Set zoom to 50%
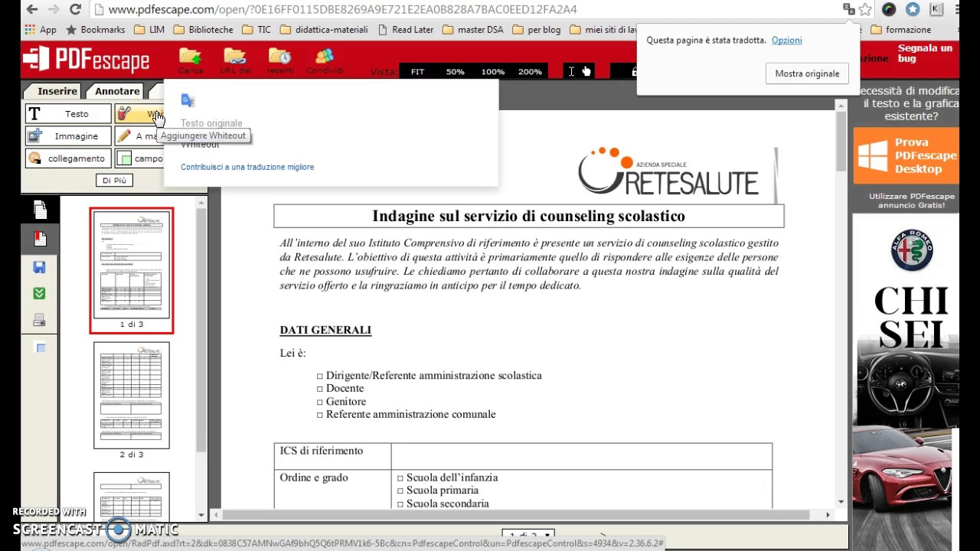 coord(456,71)
